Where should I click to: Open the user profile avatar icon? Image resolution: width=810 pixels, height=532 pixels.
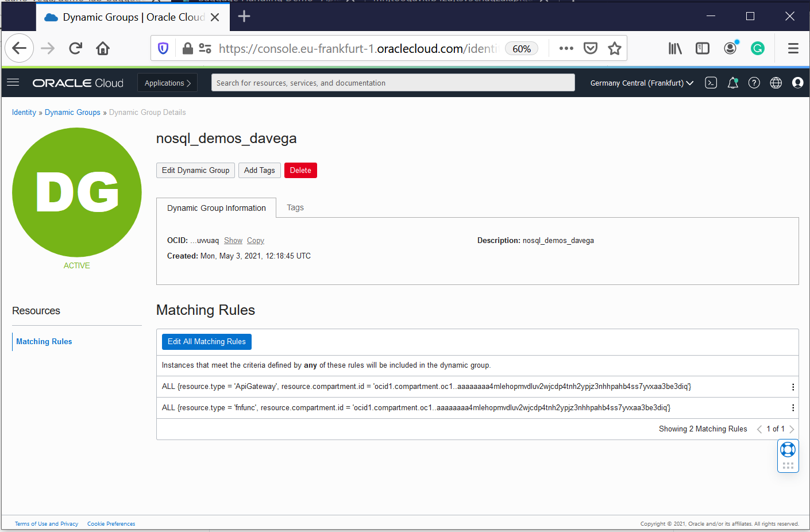click(x=797, y=83)
